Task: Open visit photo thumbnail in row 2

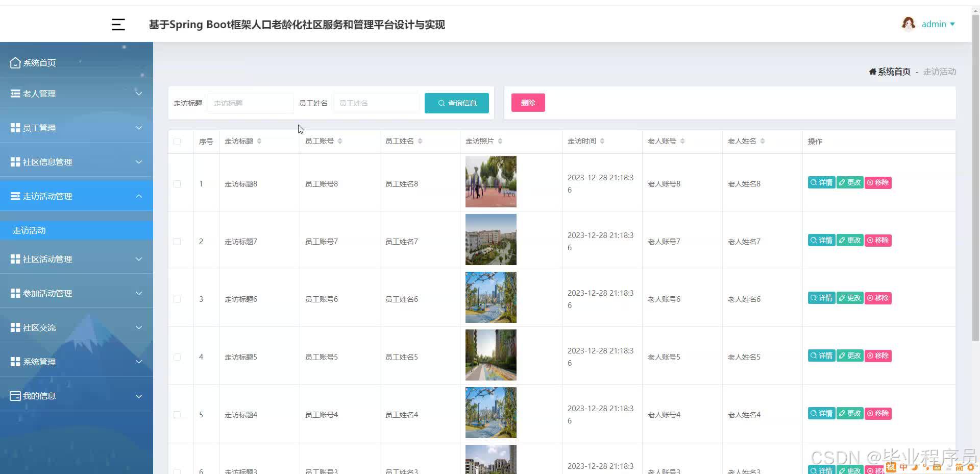Action: pyautogui.click(x=491, y=240)
